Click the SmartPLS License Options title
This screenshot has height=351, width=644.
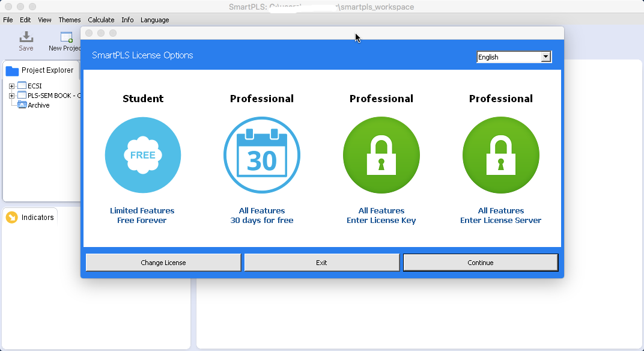tap(142, 55)
